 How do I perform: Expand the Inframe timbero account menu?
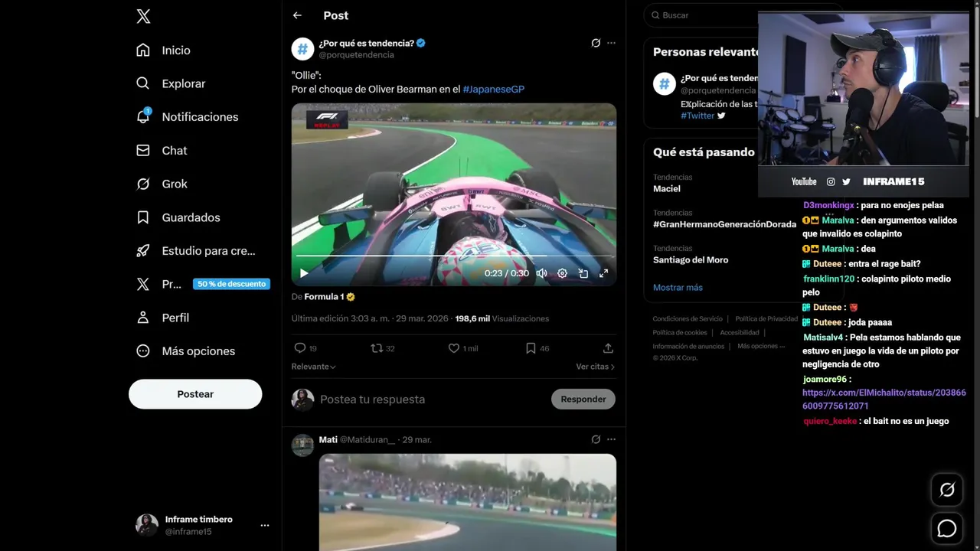(x=265, y=525)
